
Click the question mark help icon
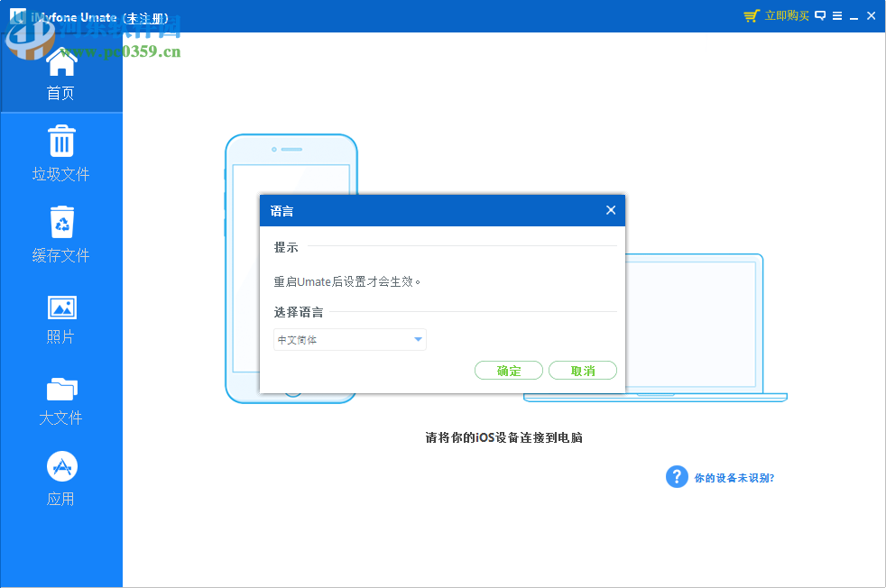677,476
